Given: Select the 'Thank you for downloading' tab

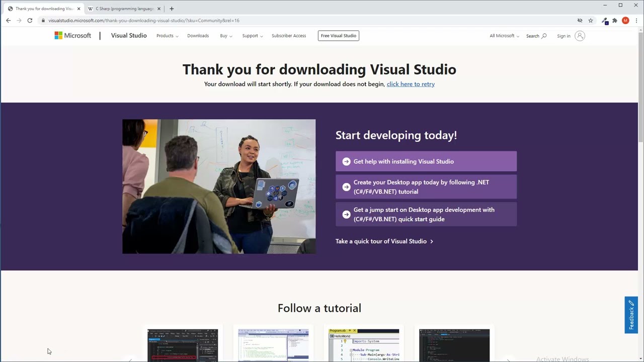Looking at the screenshot, I should [x=43, y=9].
